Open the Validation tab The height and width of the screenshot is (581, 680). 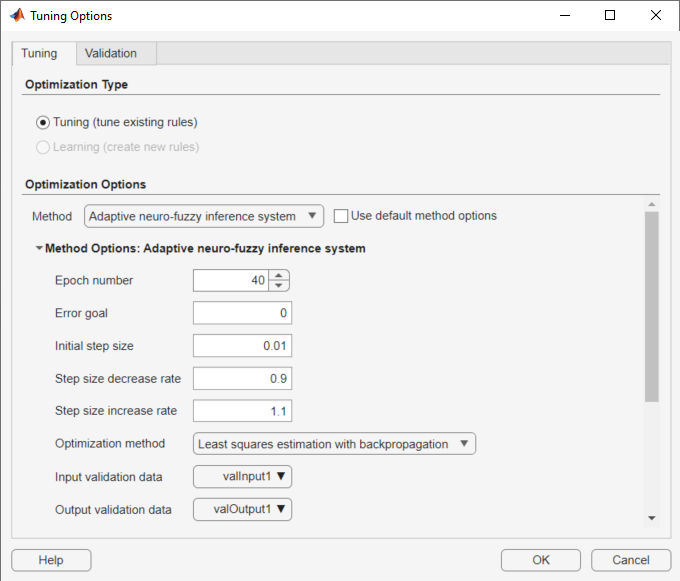click(116, 53)
